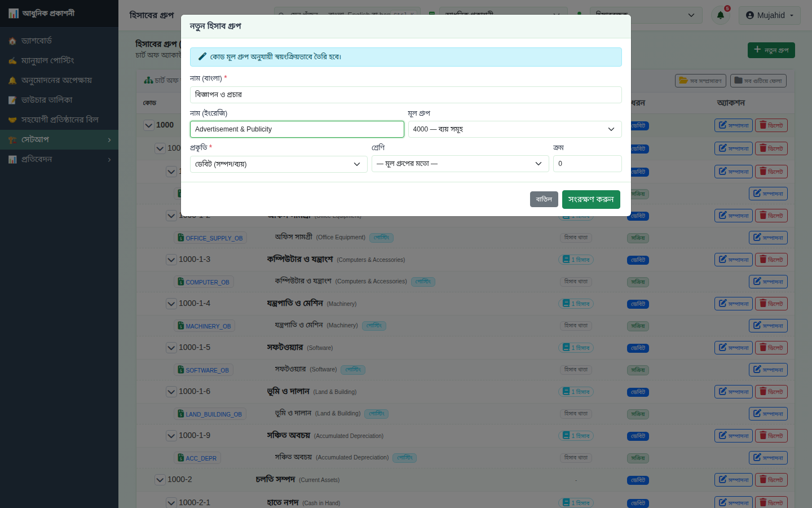Click the বাতিল cancel button
This screenshot has height=508, width=812.
tap(544, 199)
